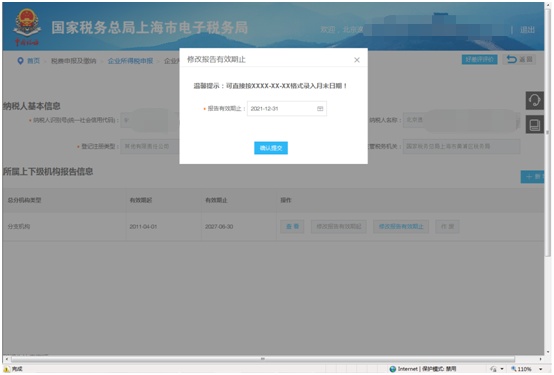Screen dimensions: 554x375
Task: Open the 企业所得税申报 breadcrumb
Action: [x=130, y=61]
